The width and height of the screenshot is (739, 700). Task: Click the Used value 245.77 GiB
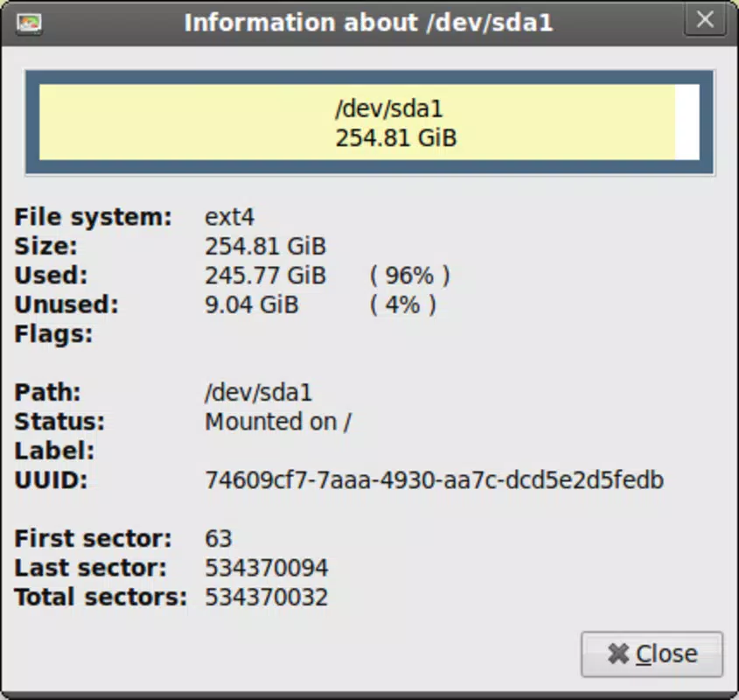pyautogui.click(x=265, y=276)
